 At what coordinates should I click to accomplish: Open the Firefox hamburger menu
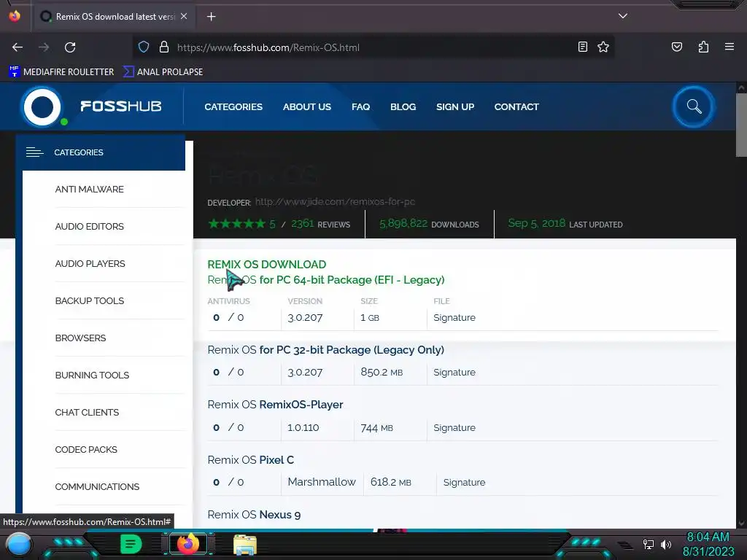(x=729, y=47)
